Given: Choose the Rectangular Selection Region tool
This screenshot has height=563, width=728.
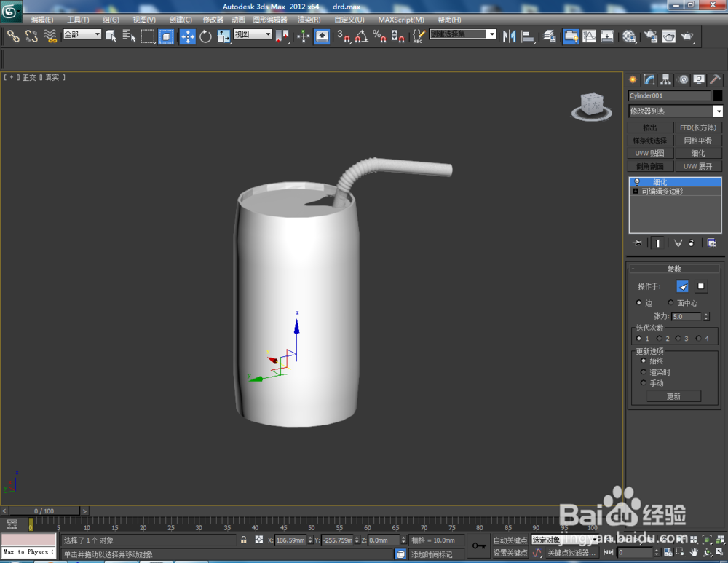Looking at the screenshot, I should click(147, 36).
